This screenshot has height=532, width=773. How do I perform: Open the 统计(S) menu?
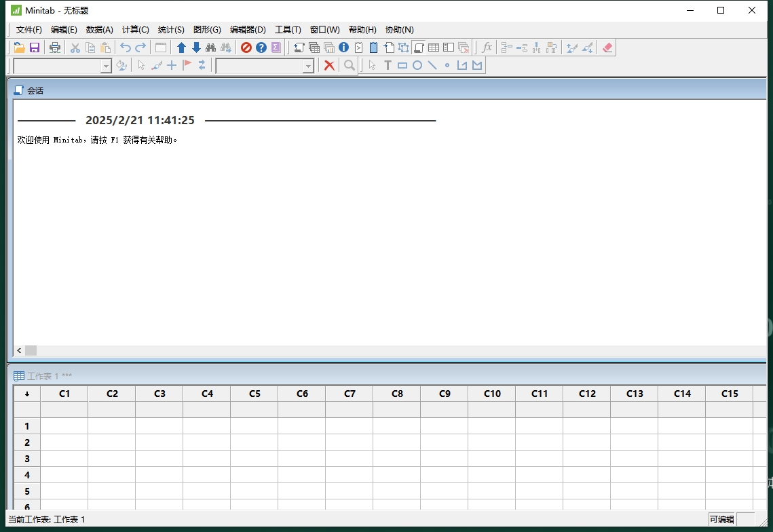171,30
